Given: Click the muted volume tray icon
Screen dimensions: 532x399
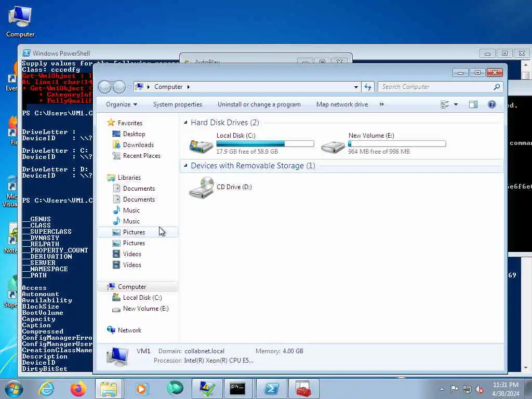Looking at the screenshot, I should (480, 389).
